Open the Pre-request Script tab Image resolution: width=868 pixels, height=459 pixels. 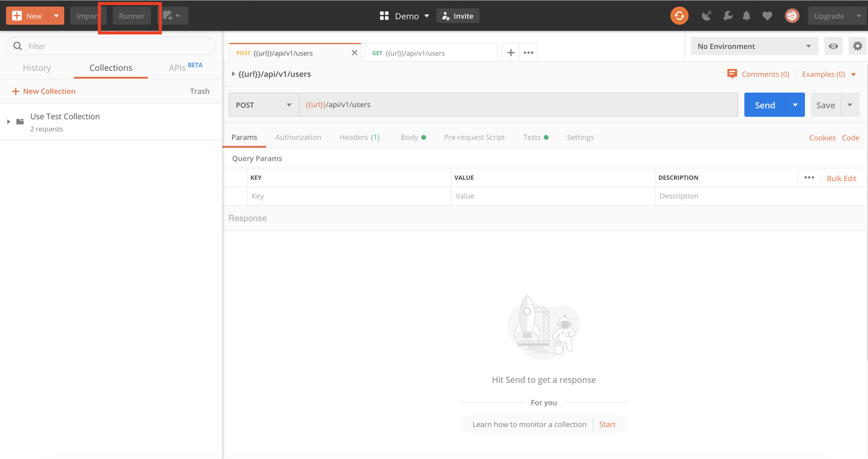(475, 137)
